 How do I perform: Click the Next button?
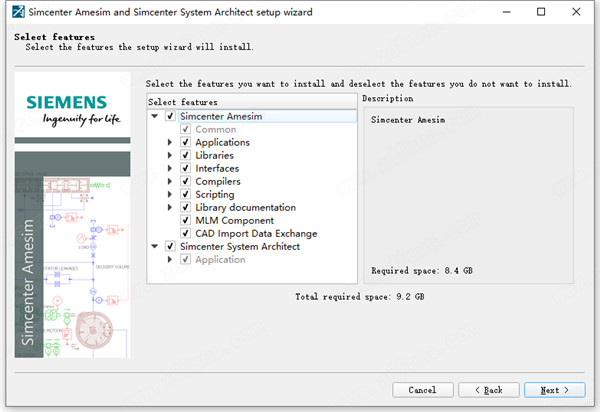click(x=554, y=390)
